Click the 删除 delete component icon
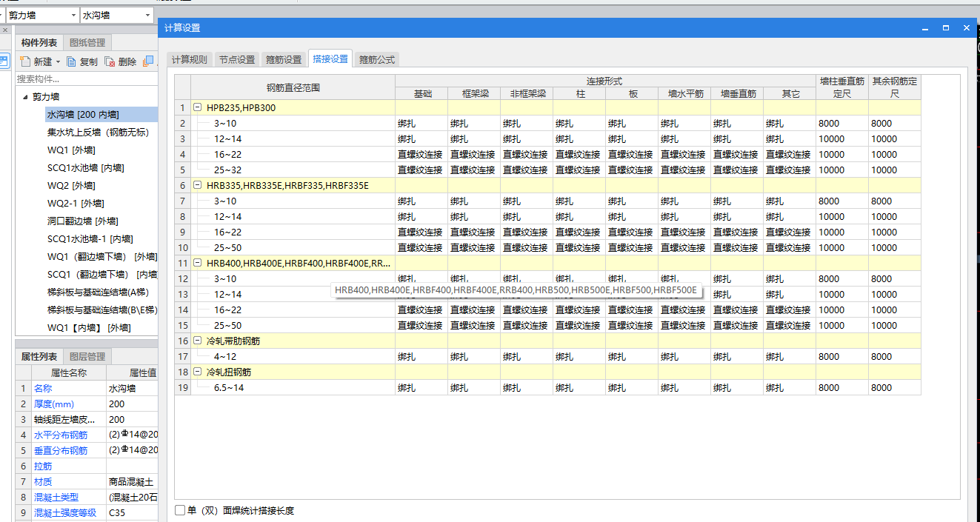Viewport: 980px width, 522px height. coord(110,61)
